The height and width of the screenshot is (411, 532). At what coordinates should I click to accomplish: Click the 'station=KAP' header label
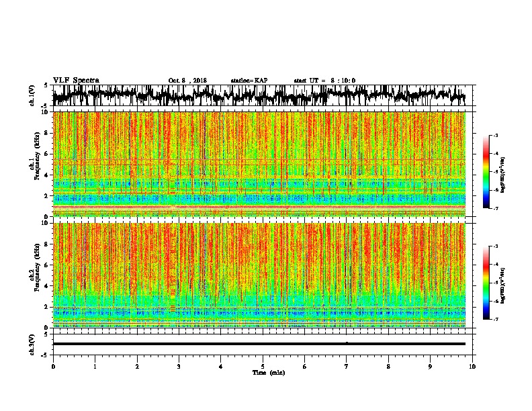pyautogui.click(x=249, y=81)
